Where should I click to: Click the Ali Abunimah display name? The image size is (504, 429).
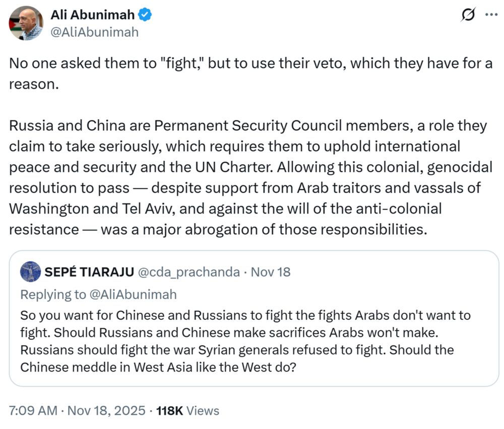pos(93,15)
